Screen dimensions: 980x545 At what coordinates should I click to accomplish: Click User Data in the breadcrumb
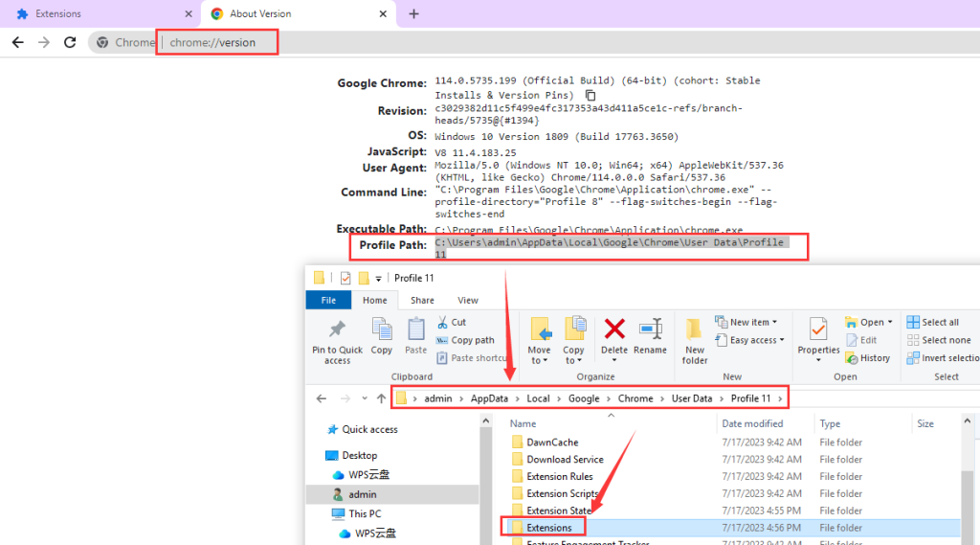tap(692, 398)
